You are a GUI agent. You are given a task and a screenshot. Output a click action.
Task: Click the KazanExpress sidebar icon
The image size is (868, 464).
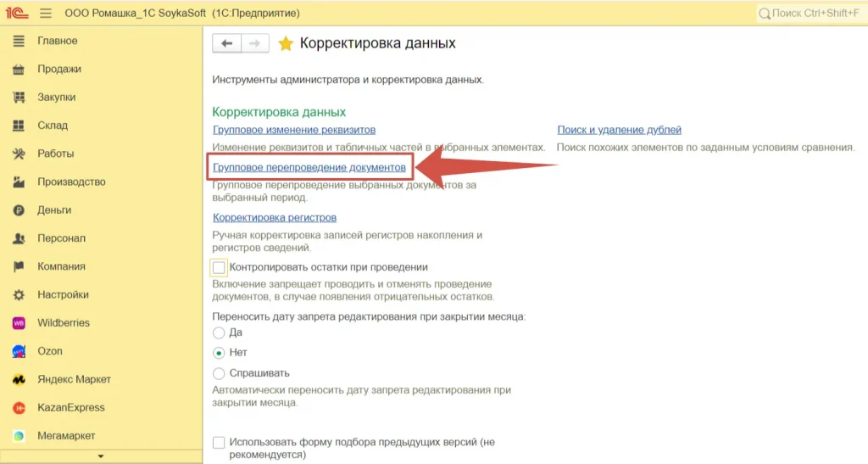pos(19,408)
